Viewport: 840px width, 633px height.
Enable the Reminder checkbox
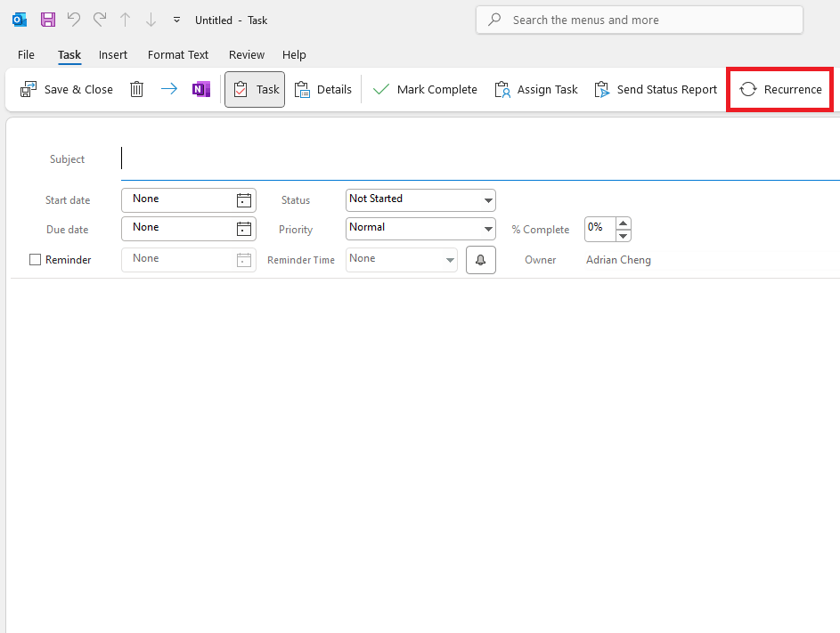coord(35,260)
